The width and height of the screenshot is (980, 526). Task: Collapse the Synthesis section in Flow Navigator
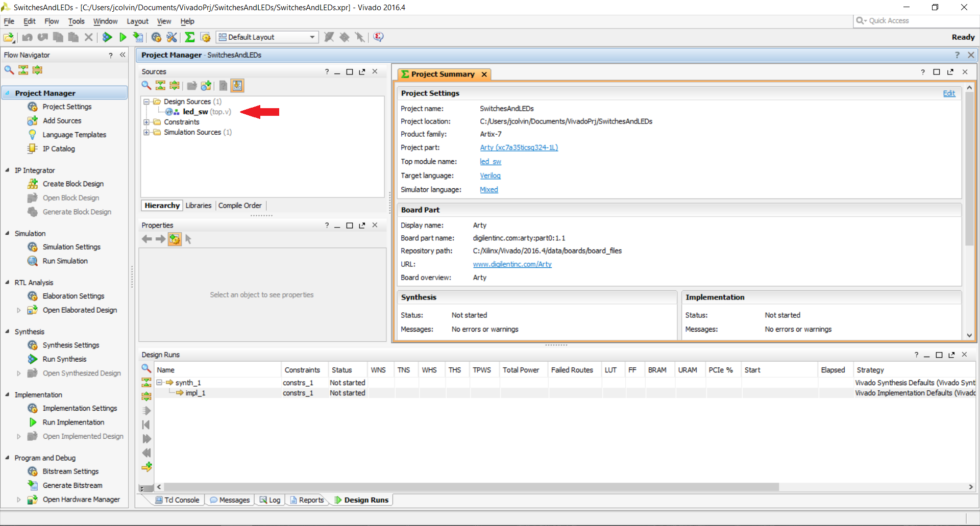coord(7,332)
